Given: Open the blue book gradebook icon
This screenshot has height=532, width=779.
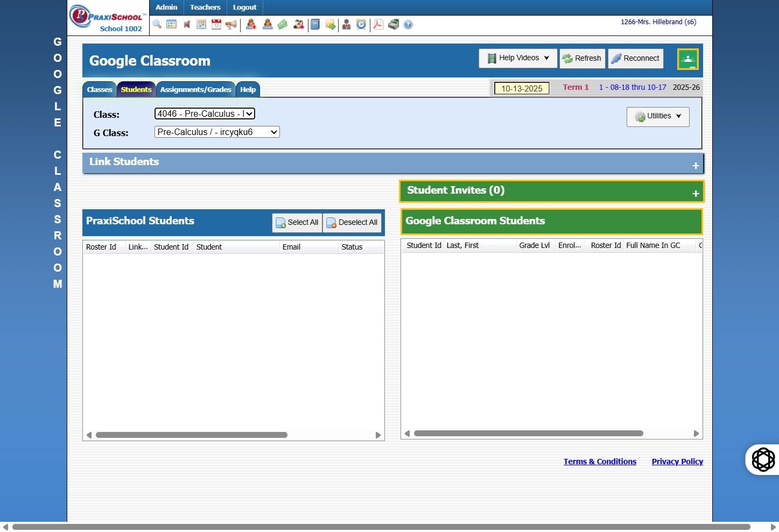Looking at the screenshot, I should [x=315, y=24].
